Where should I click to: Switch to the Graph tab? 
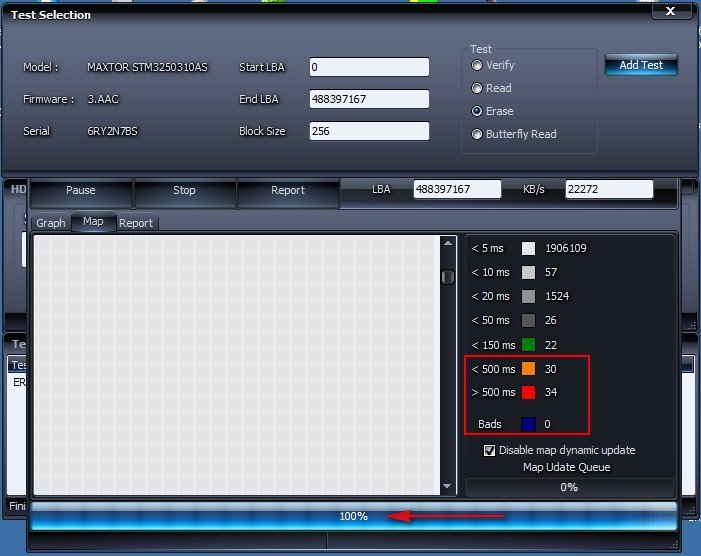pos(51,223)
